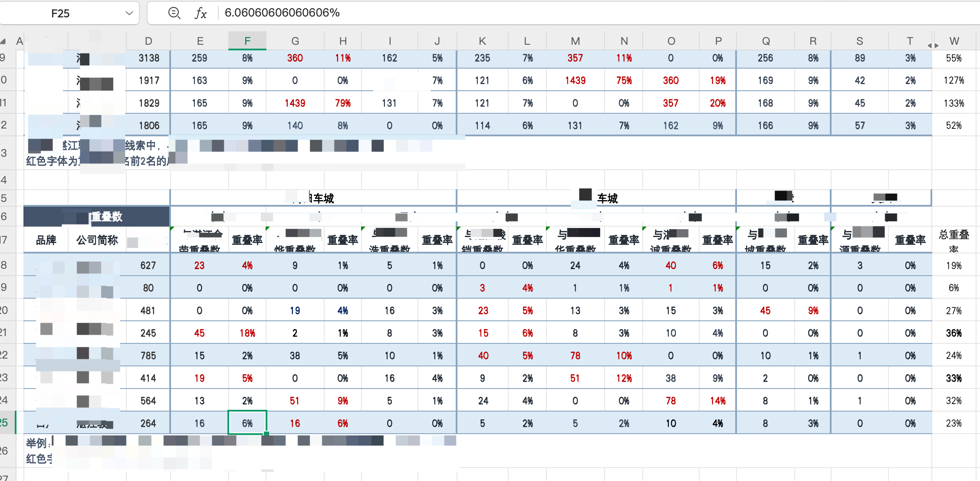This screenshot has width=980, height=481.
Task: Click the green fill handle of cell F25
Action: [266, 433]
